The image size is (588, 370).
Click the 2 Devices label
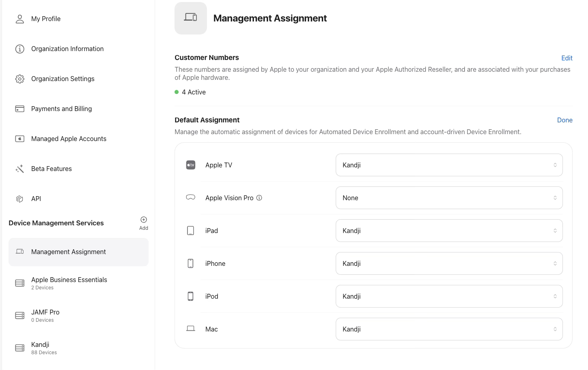pyautogui.click(x=43, y=288)
